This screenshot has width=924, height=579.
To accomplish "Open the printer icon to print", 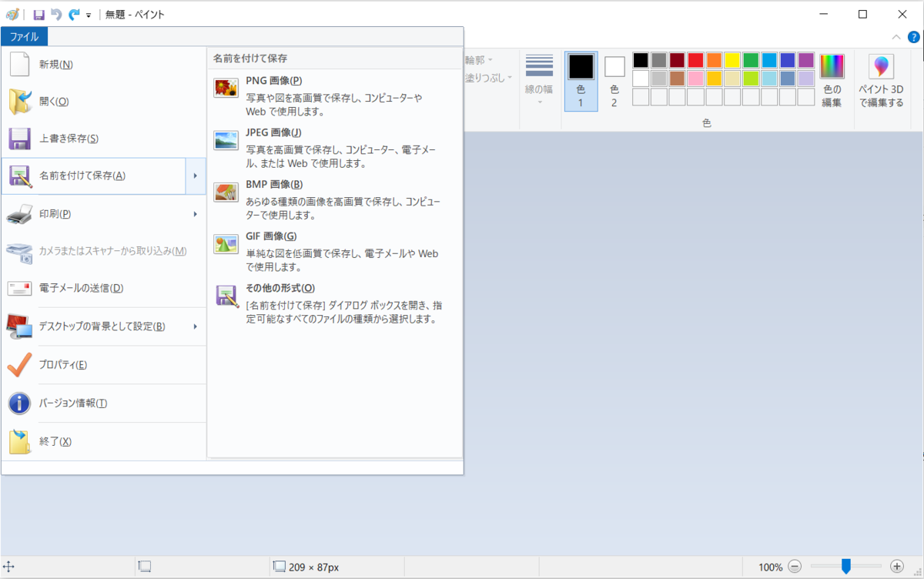I will click(x=19, y=214).
